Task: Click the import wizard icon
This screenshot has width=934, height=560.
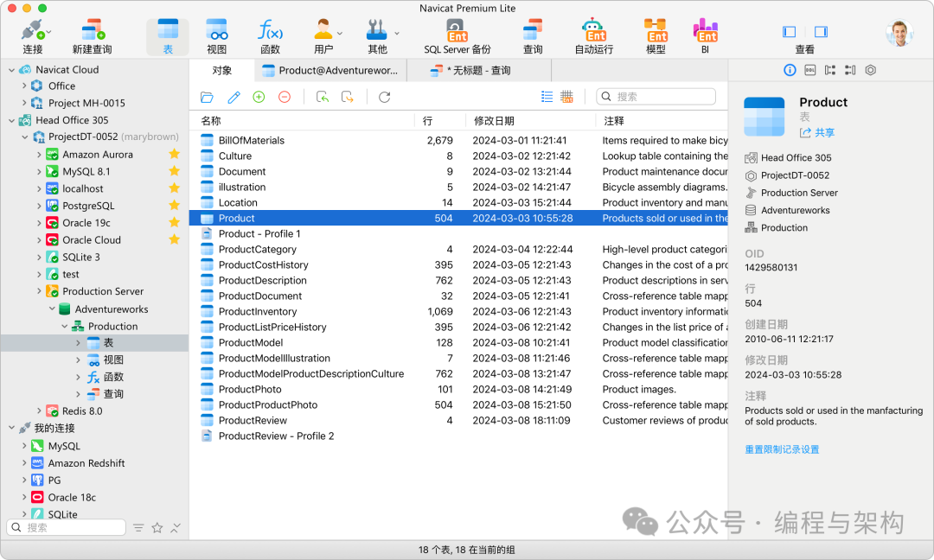Action: point(323,97)
